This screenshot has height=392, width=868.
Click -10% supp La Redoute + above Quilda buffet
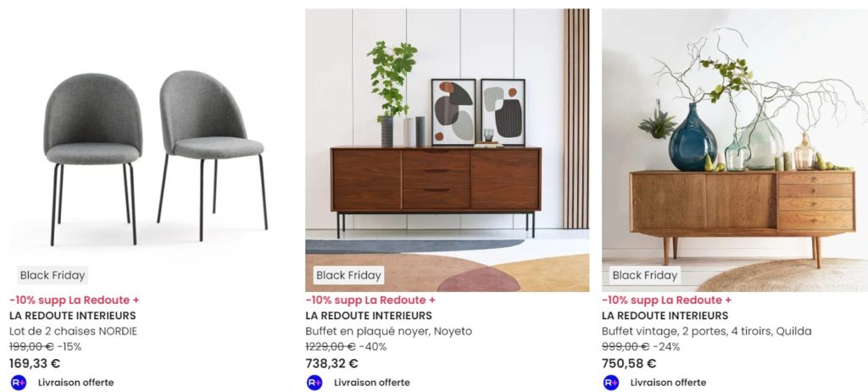click(666, 301)
